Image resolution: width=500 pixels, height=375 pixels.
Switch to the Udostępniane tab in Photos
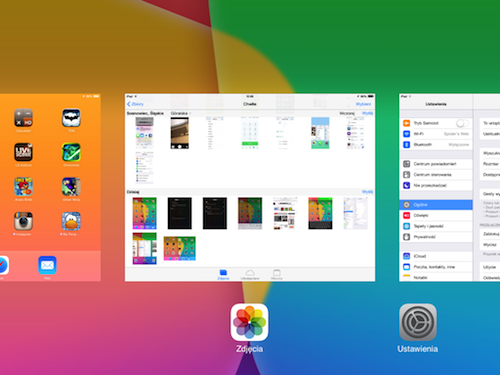tap(250, 274)
